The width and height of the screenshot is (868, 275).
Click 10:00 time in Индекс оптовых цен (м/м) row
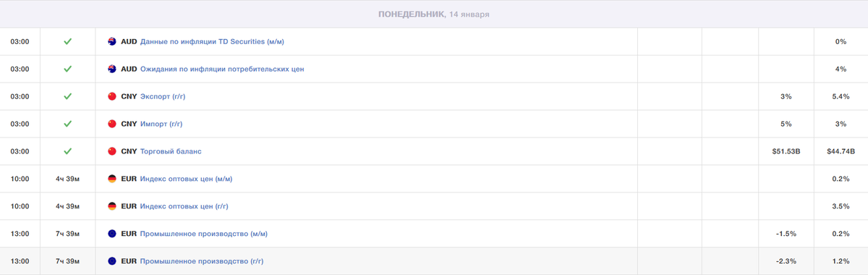tap(20, 179)
